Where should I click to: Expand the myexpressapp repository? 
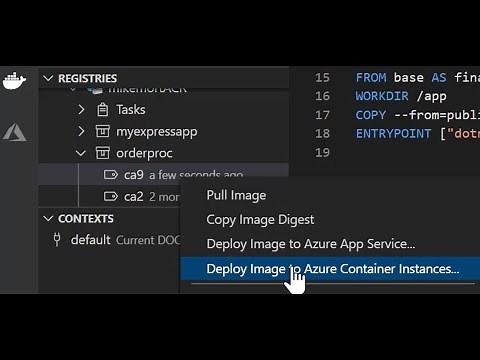tap(81, 131)
